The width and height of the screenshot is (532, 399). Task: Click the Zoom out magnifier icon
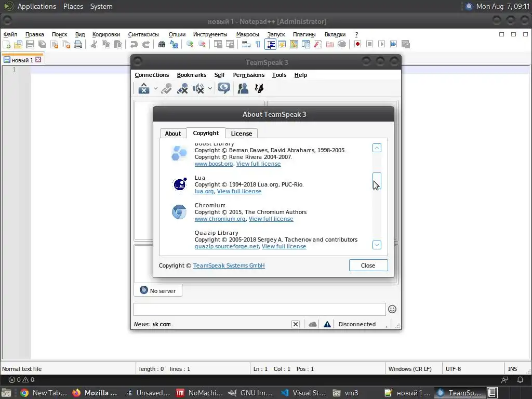coord(202,44)
